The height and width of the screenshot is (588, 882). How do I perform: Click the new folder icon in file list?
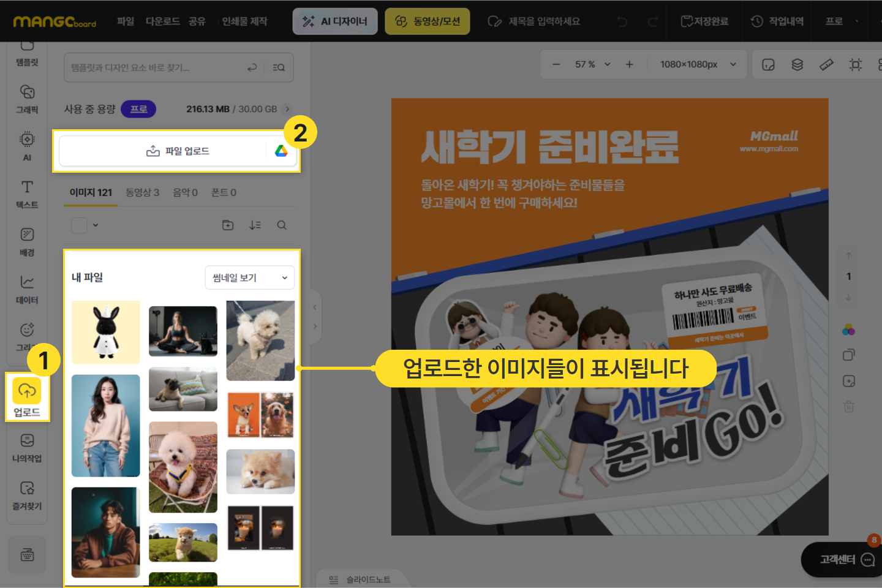click(x=228, y=225)
